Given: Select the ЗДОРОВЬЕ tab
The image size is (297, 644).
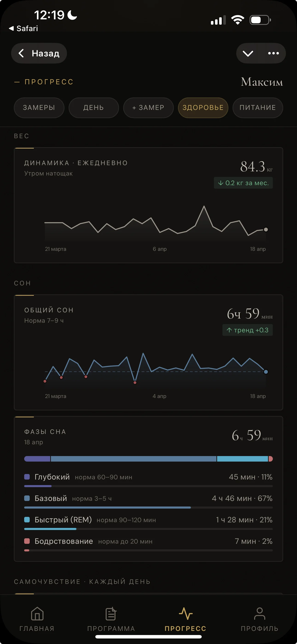Looking at the screenshot, I should (x=203, y=108).
